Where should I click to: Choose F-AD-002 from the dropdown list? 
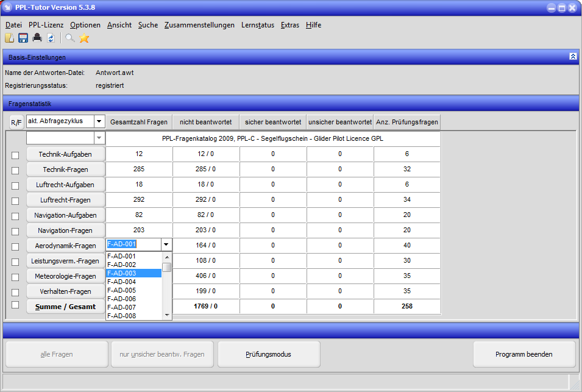(134, 265)
